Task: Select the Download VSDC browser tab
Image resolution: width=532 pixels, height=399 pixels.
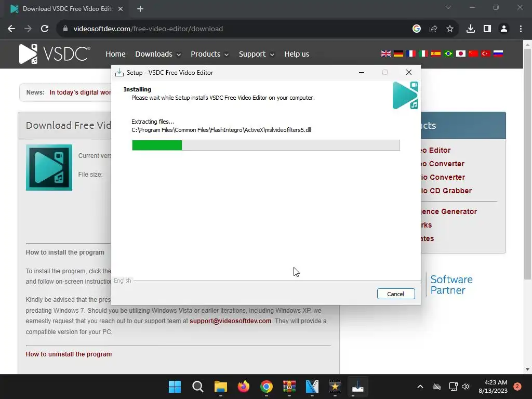Action: tap(66, 9)
